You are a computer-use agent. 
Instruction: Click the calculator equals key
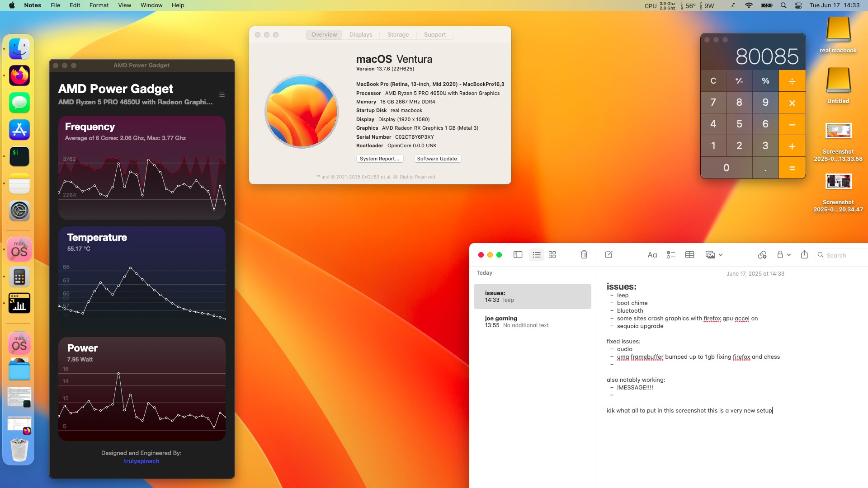(792, 168)
